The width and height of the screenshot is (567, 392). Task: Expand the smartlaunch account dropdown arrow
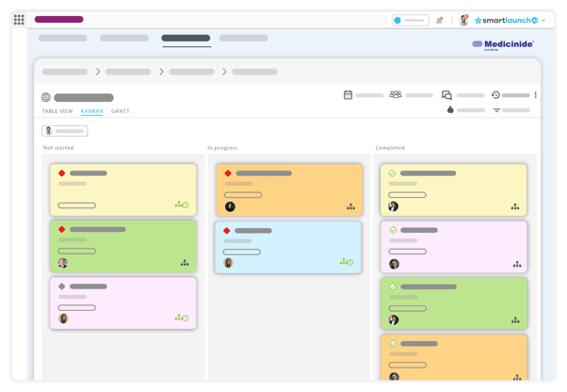point(543,21)
